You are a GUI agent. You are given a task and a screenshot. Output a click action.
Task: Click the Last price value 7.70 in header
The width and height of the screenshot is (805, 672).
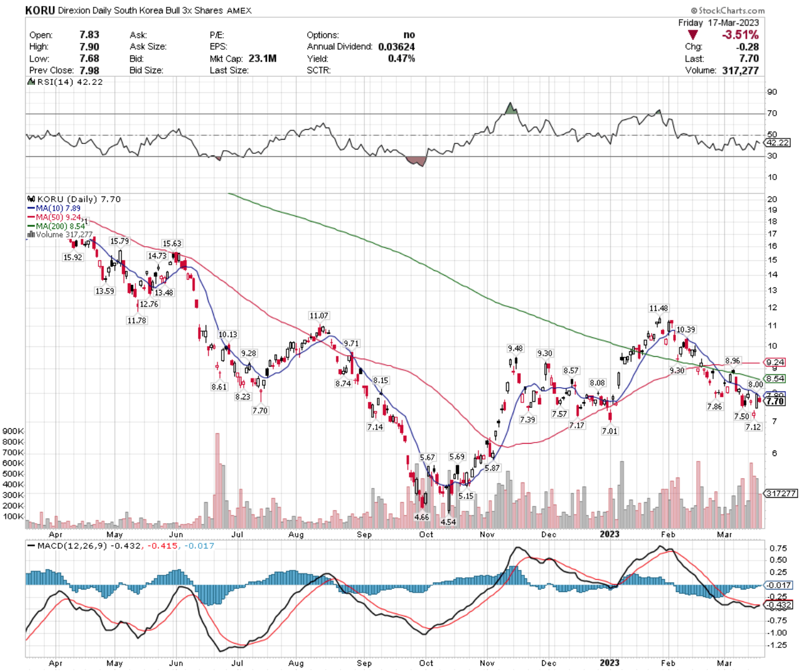tap(749, 58)
